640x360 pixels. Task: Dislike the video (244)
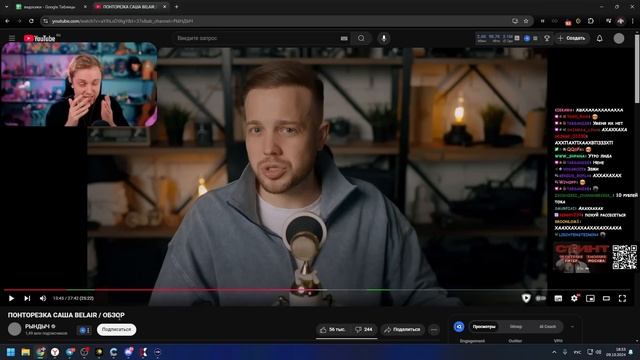coord(364,329)
